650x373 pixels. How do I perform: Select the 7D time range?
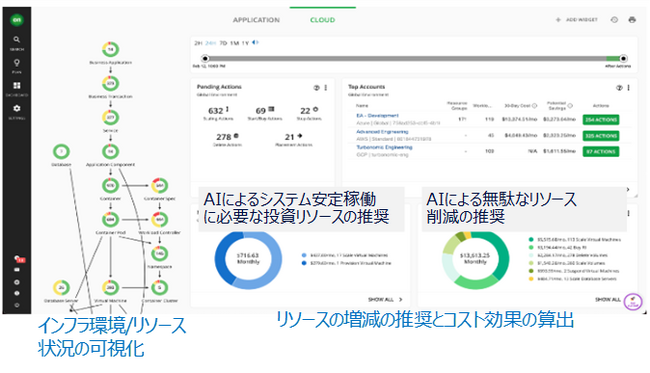click(x=223, y=43)
